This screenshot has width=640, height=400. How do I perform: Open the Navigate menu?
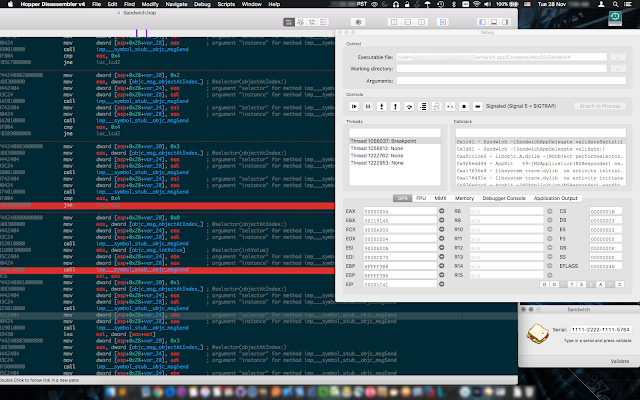pyautogui.click(x=176, y=4)
